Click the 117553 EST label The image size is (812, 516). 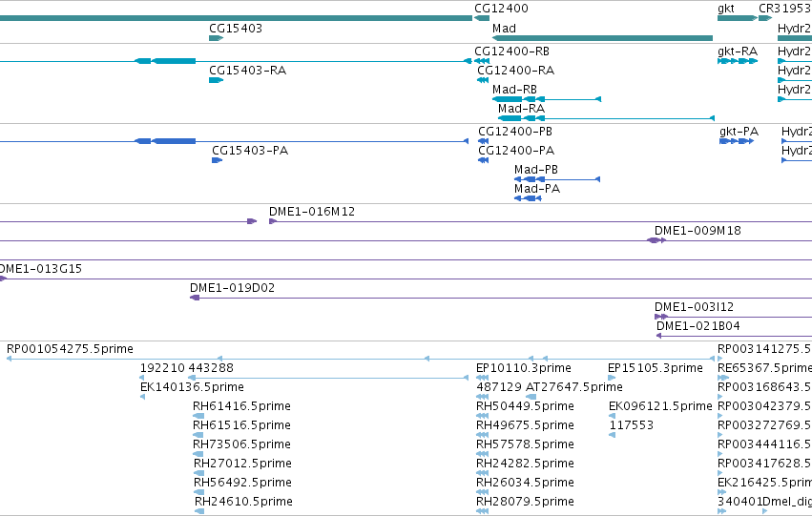tap(632, 426)
